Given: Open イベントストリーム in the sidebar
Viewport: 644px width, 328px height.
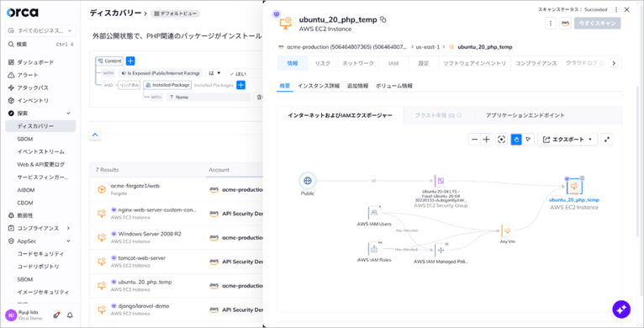Looking at the screenshot, I should tap(40, 151).
